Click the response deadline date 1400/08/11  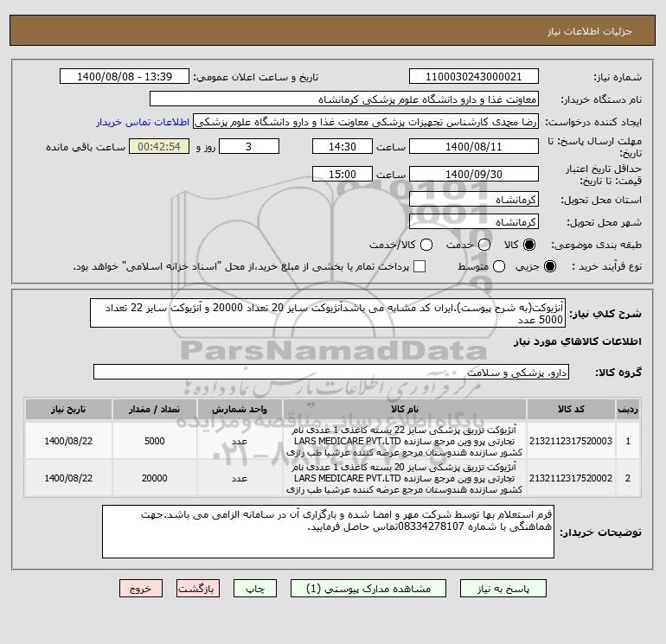pyautogui.click(x=474, y=147)
